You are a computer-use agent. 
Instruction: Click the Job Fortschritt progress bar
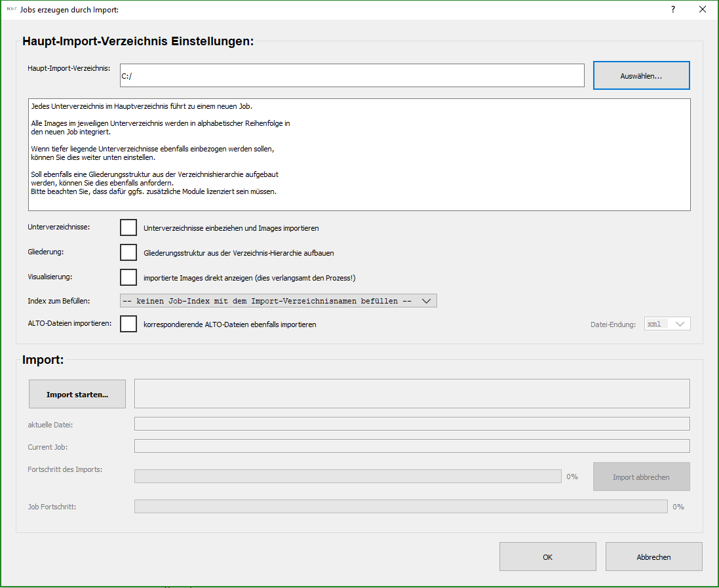tap(400, 506)
